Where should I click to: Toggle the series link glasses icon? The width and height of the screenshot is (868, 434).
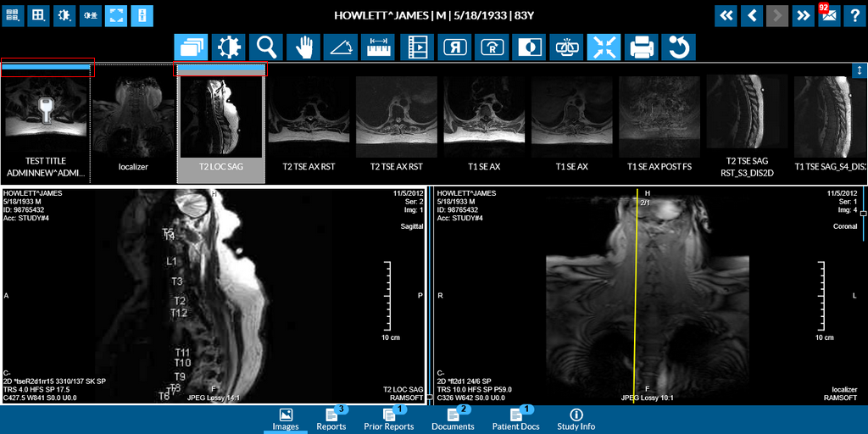[566, 47]
